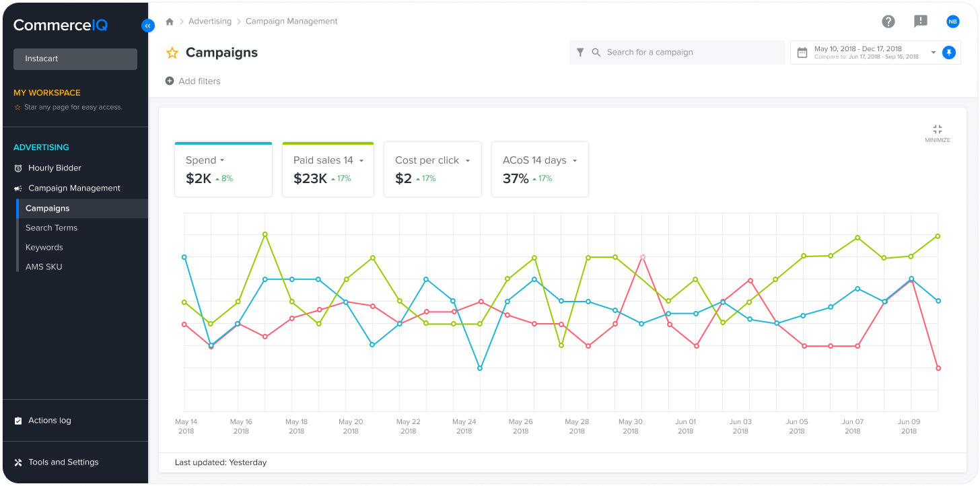Click the ADVERTISING section heading

pyautogui.click(x=41, y=147)
